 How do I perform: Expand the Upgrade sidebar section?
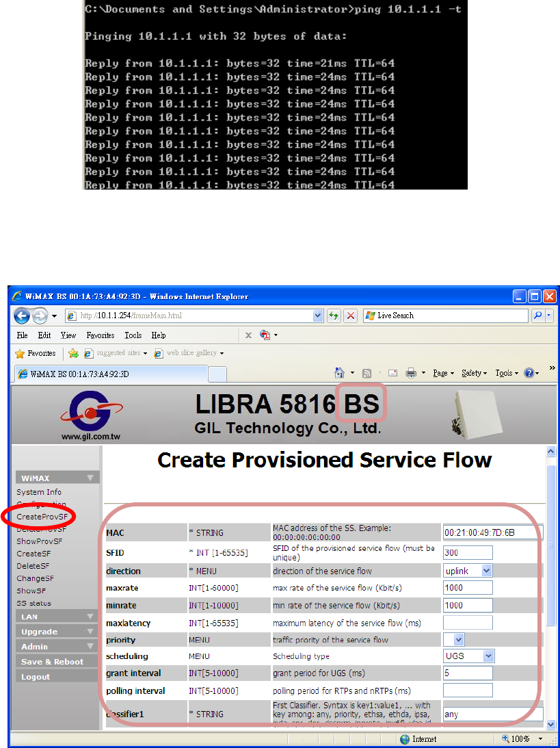click(57, 632)
